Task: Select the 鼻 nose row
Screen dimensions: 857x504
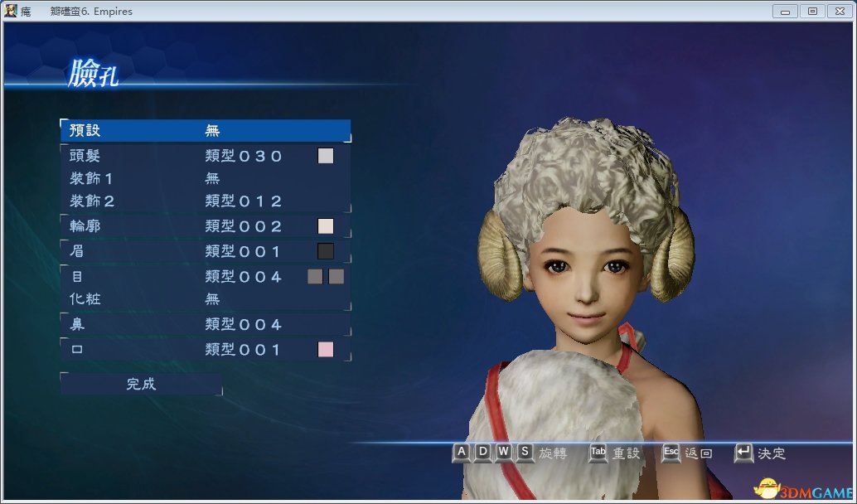Action: pyautogui.click(x=206, y=324)
